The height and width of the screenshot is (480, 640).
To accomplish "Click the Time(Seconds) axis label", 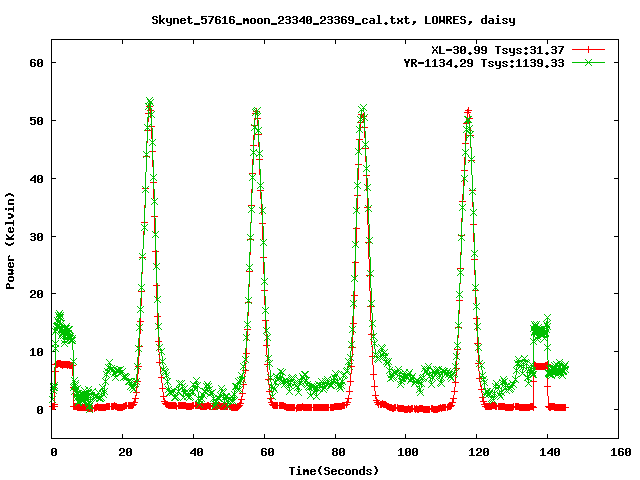I will (334, 471).
